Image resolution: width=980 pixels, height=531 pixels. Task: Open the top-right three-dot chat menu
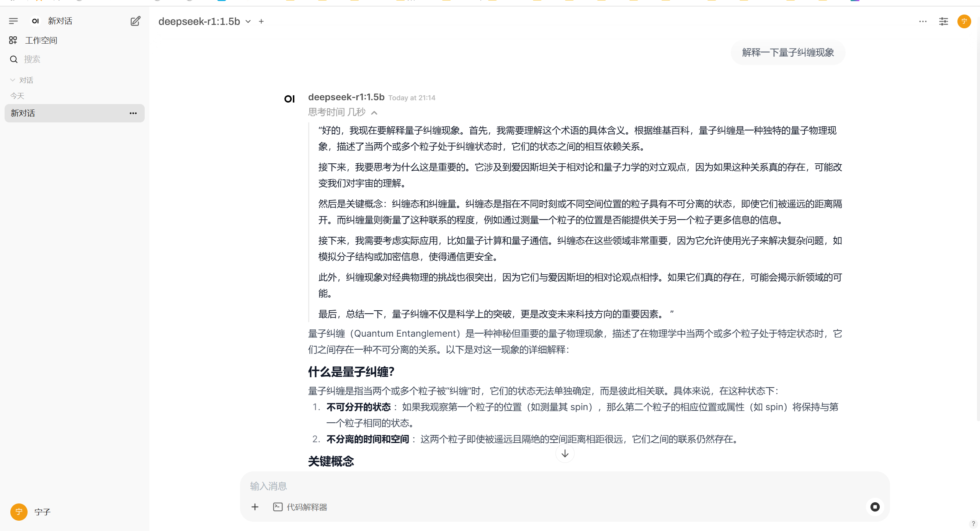(923, 21)
